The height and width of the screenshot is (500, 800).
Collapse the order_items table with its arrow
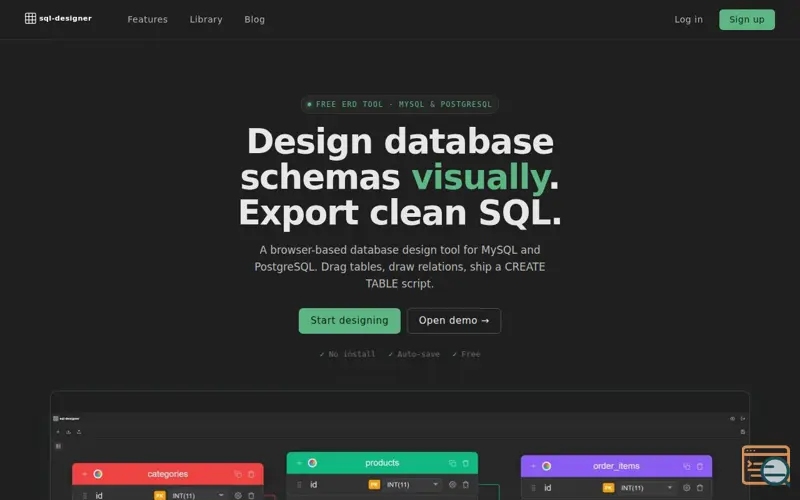point(534,466)
